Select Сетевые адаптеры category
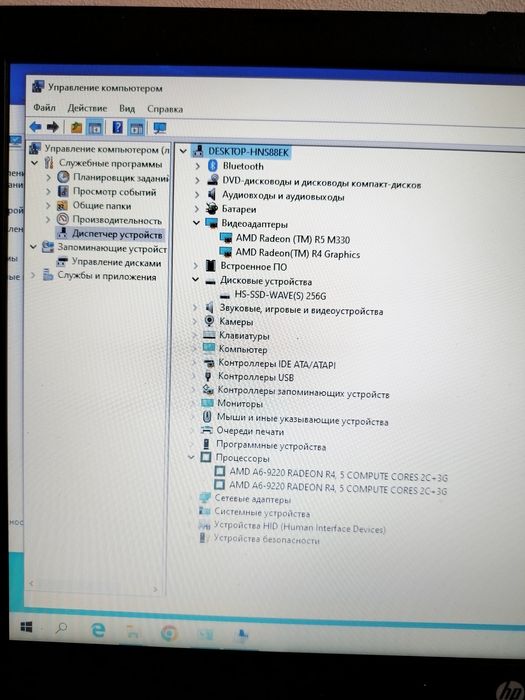 [253, 499]
